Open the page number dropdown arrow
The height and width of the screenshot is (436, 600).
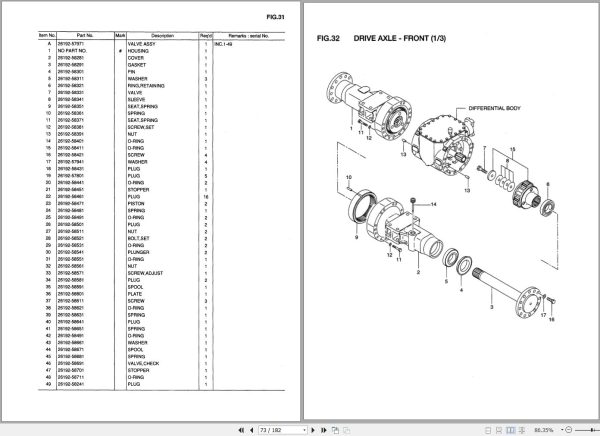pos(305,430)
